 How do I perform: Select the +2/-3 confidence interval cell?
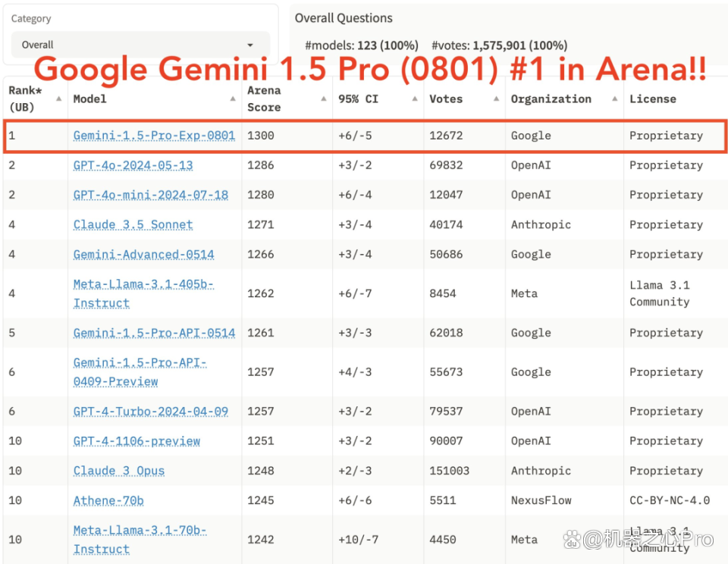coord(355,471)
